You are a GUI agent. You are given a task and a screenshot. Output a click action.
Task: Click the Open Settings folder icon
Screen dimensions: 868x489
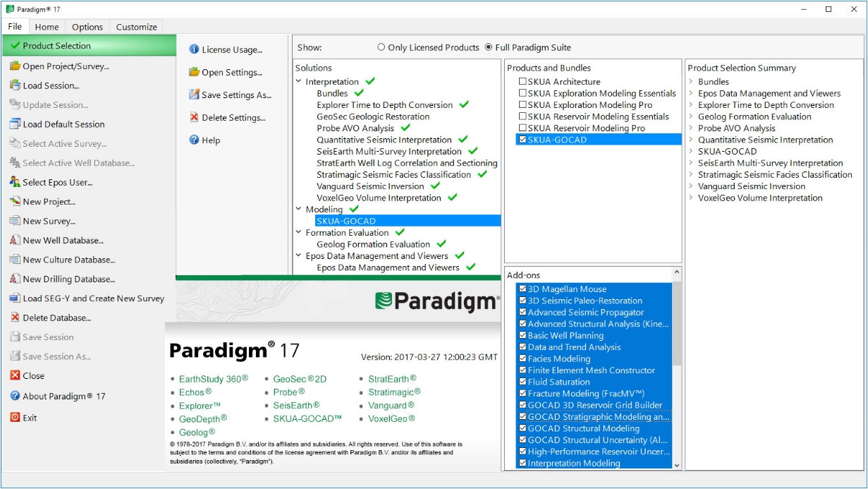pyautogui.click(x=194, y=72)
